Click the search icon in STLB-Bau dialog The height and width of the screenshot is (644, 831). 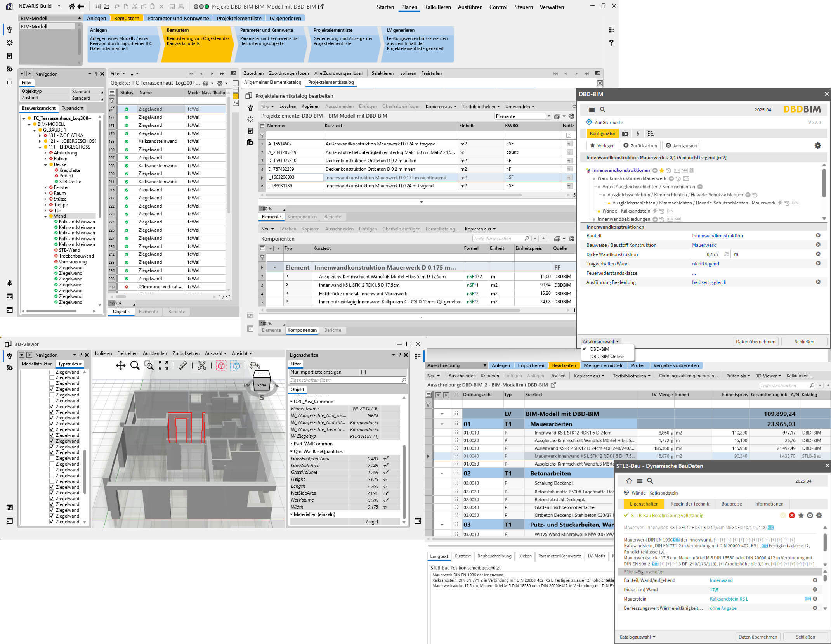(650, 481)
